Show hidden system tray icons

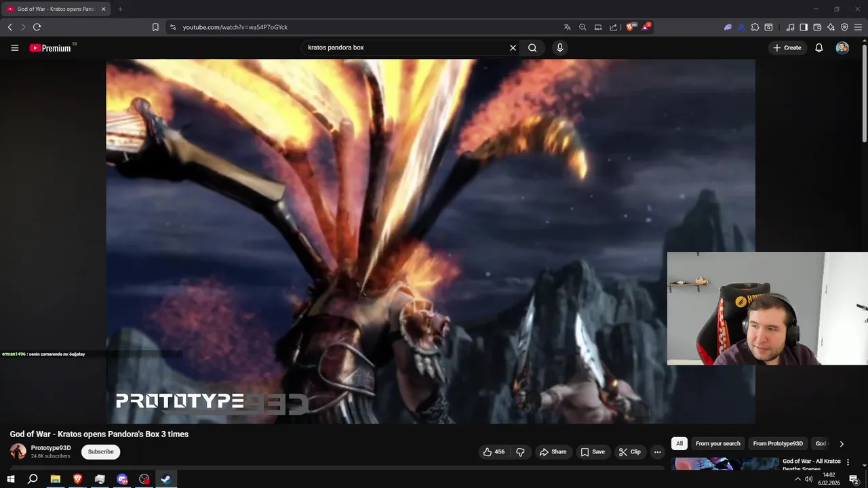coord(797,479)
